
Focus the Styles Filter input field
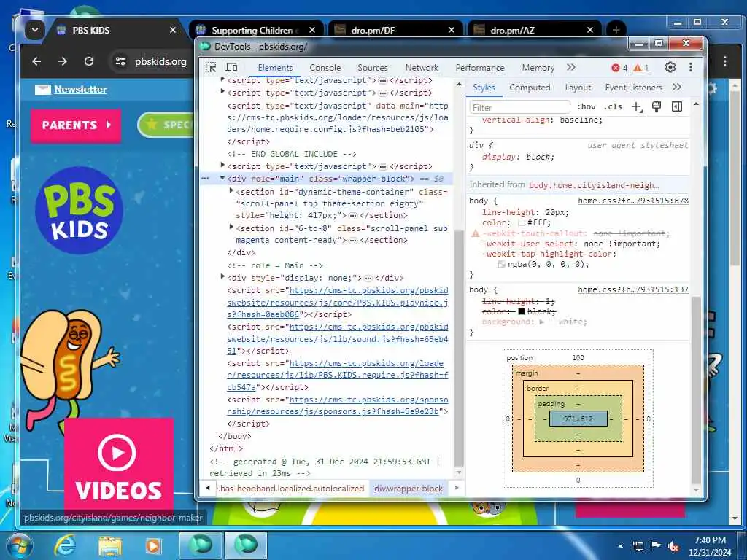tap(519, 107)
